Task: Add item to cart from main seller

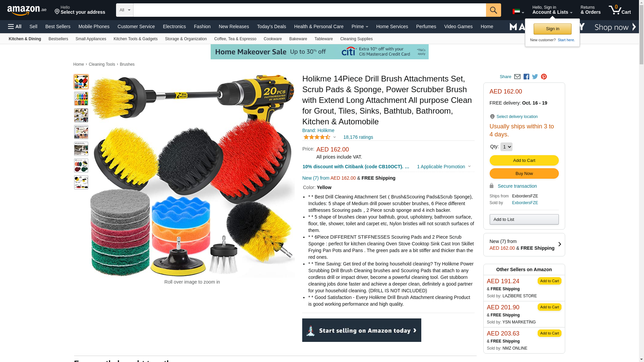Action: [524, 160]
